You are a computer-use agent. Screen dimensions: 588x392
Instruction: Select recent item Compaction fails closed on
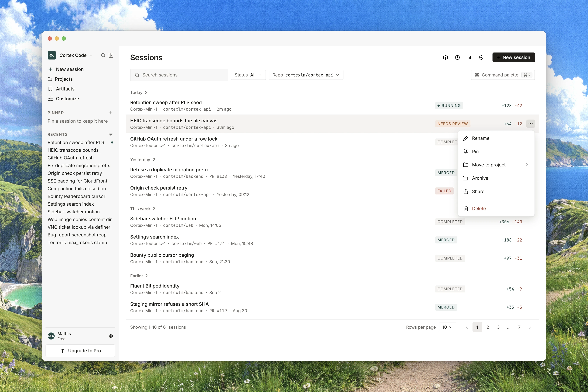pos(80,189)
